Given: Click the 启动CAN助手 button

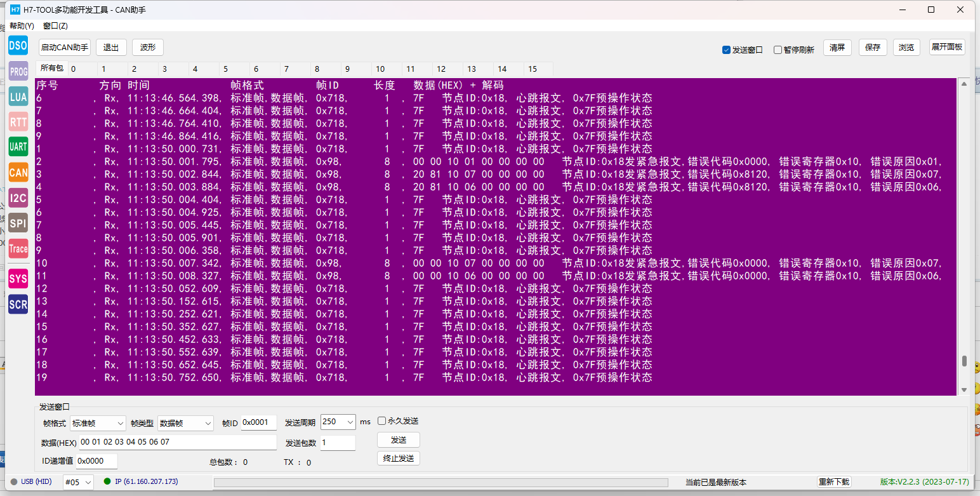Looking at the screenshot, I should tap(65, 48).
